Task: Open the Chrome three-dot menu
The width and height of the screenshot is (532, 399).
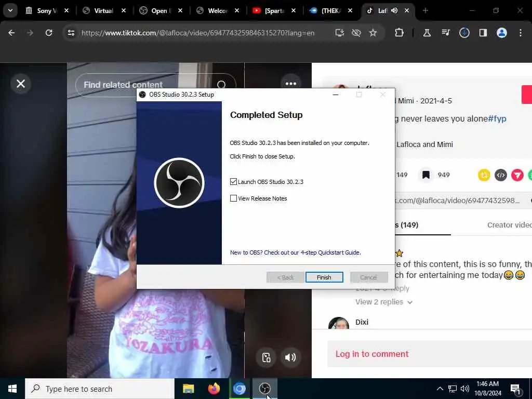Action: pos(521,33)
